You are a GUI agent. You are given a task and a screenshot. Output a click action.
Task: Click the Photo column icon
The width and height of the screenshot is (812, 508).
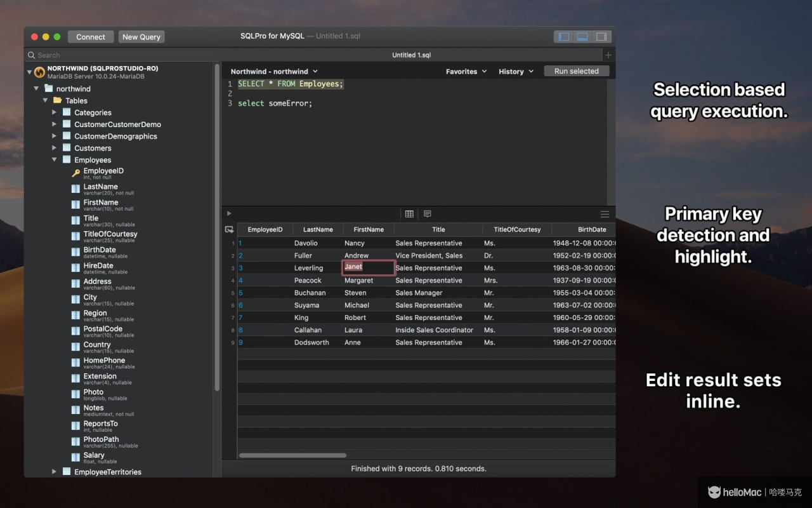(x=75, y=394)
